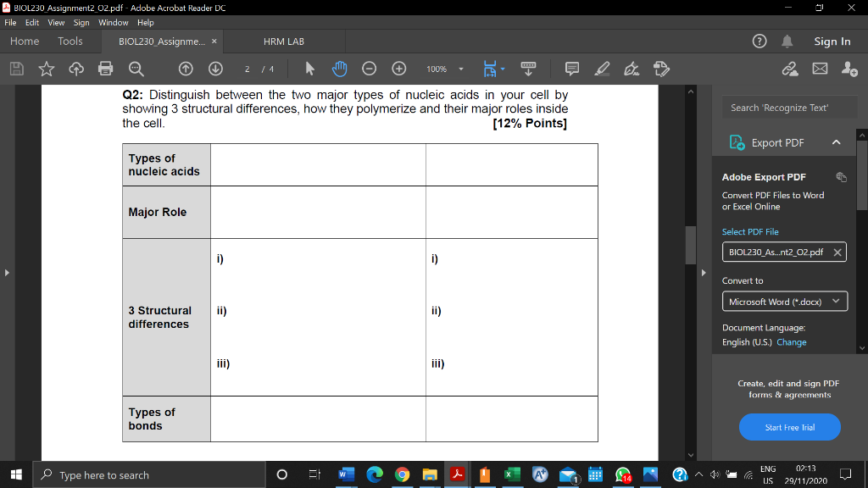This screenshot has width=868, height=488.
Task: Open the zoom percentage dropdown
Action: (461, 69)
